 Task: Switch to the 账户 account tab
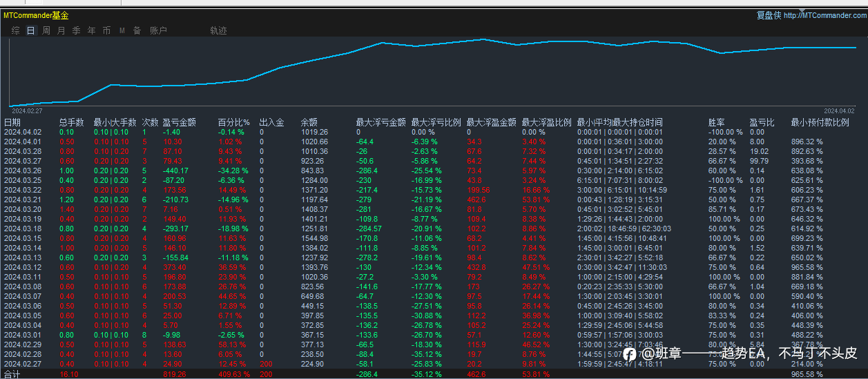point(158,30)
